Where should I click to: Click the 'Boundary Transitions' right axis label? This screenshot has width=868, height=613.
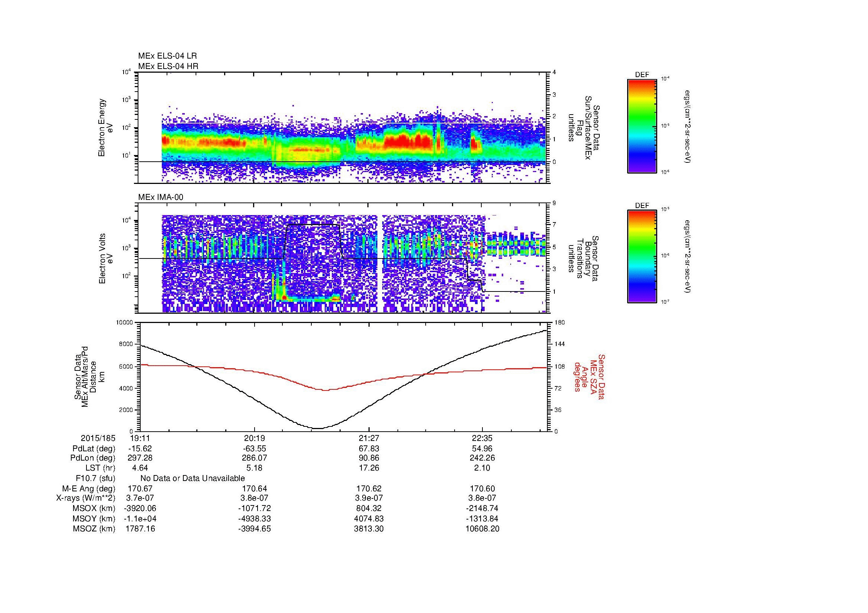click(x=584, y=259)
